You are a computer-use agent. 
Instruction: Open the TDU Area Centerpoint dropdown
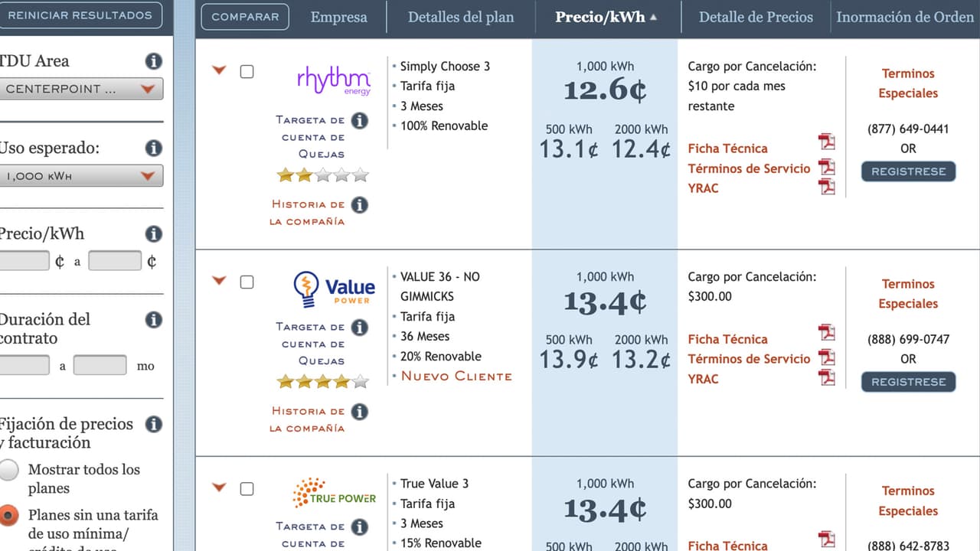[80, 90]
